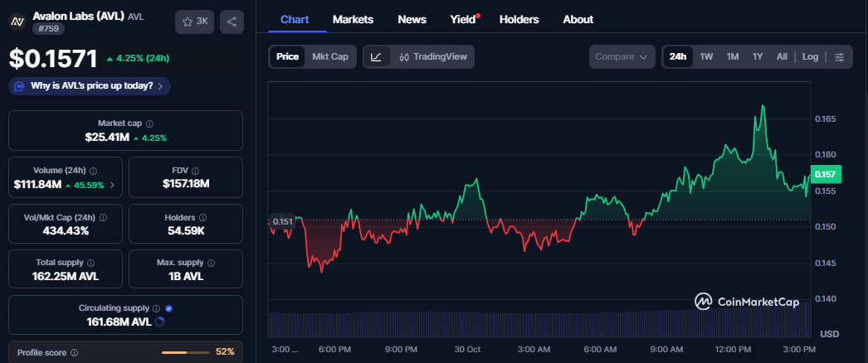Expand Volume (24h) details chevron
This screenshot has width=868, height=363.
[112, 185]
